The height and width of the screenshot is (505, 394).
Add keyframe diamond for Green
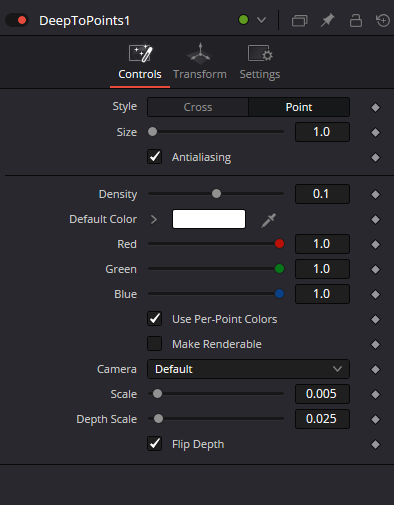click(x=375, y=269)
